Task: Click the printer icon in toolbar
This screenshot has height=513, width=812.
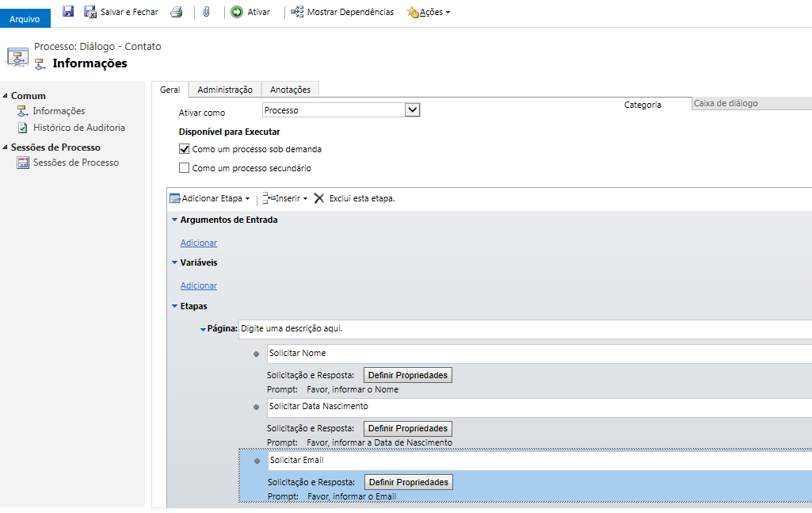Action: coord(177,12)
